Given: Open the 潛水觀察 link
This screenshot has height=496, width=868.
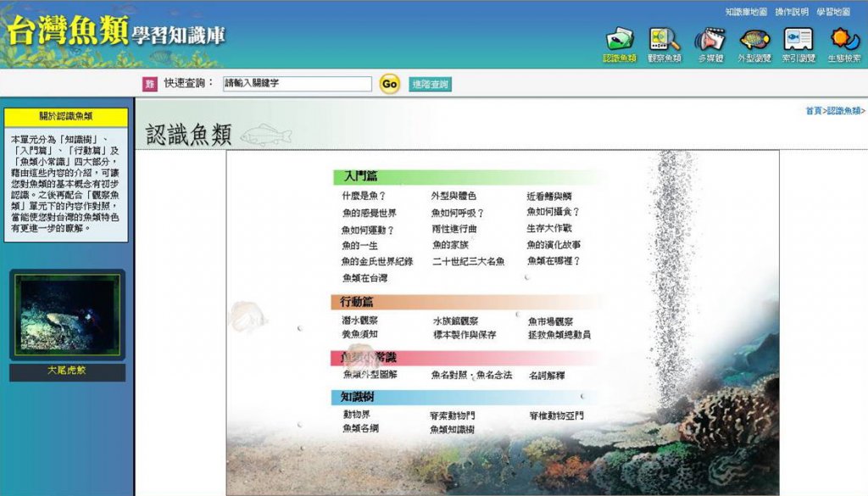Looking at the screenshot, I should (359, 320).
